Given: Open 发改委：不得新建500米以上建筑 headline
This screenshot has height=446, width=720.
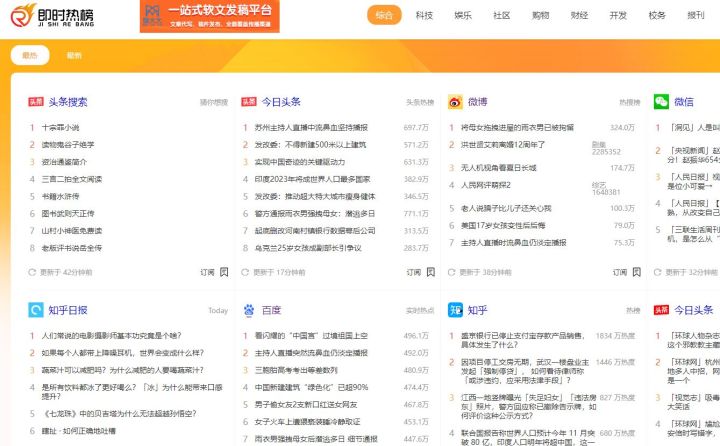Looking at the screenshot, I should [310, 145].
